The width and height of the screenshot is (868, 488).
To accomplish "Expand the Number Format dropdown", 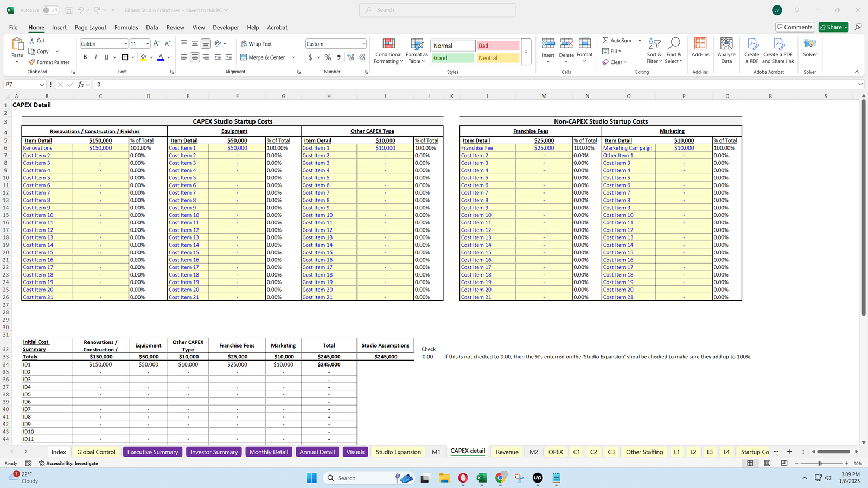I will click(363, 44).
